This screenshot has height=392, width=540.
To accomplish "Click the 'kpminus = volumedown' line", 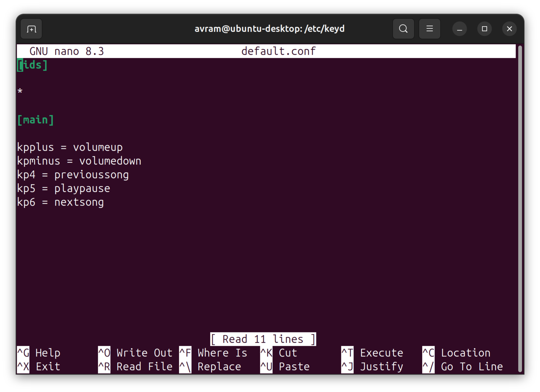I will 79,161.
